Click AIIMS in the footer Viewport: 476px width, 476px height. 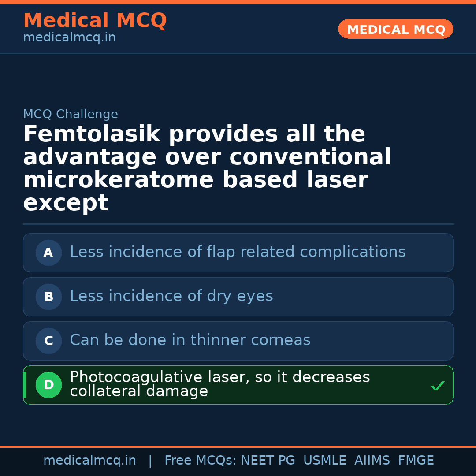pos(372,461)
